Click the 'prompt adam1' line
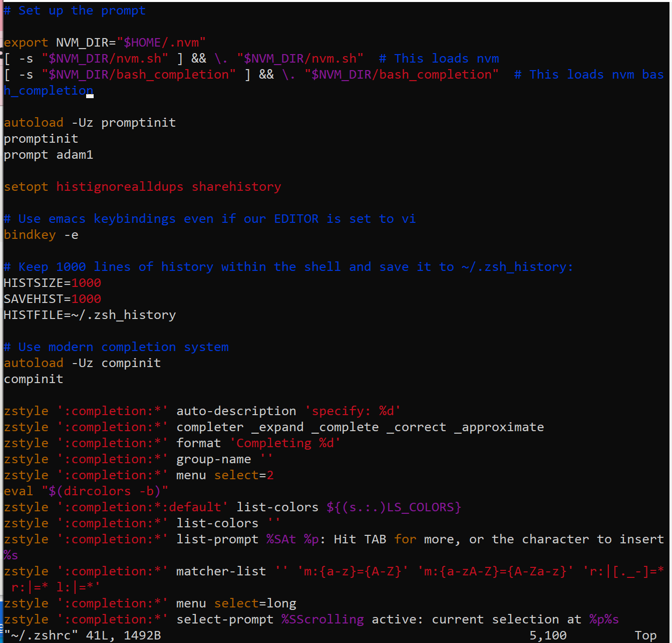Screen dimensions: 672x643 49,155
